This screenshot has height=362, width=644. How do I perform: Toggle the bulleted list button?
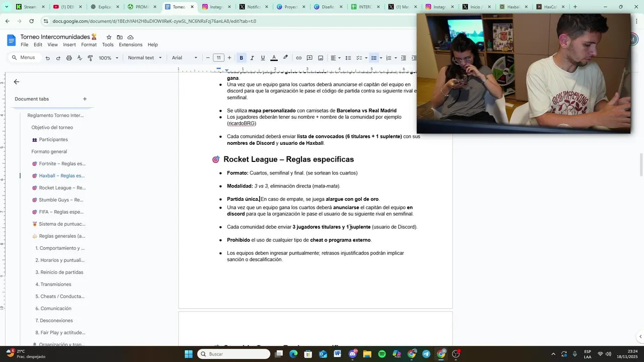[374, 58]
